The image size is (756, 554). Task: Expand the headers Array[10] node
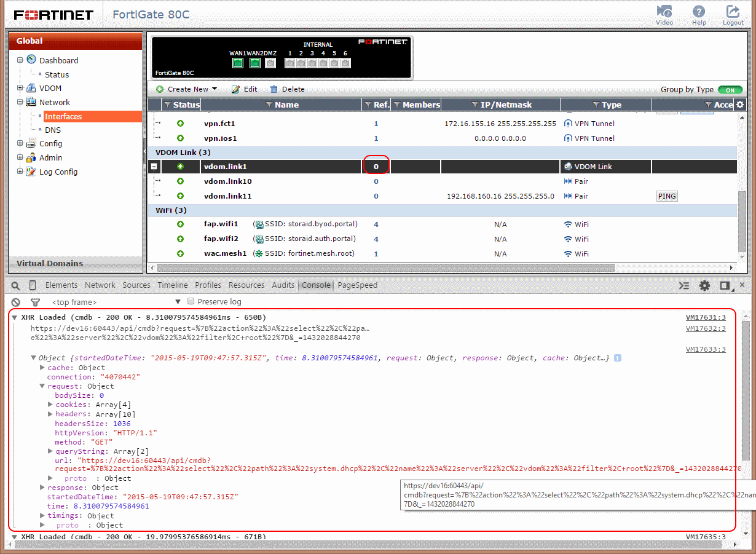coord(50,414)
